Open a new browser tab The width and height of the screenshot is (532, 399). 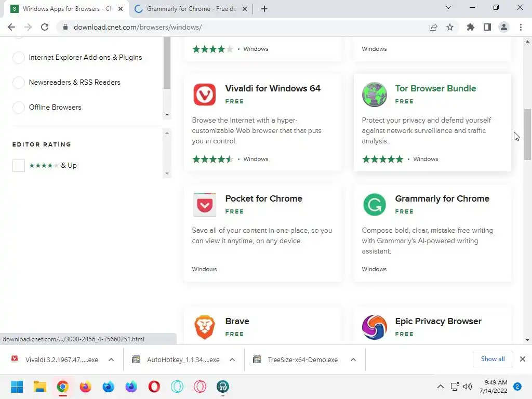[x=264, y=9]
